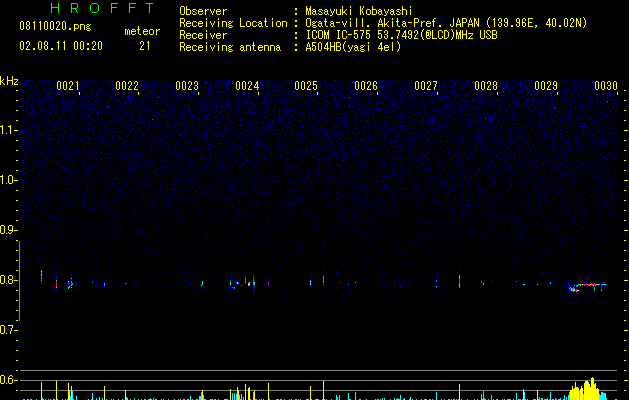This screenshot has width=629, height=400.
Task: Click the A504HB(yagi 4el) antenna text
Action: [x=353, y=47]
